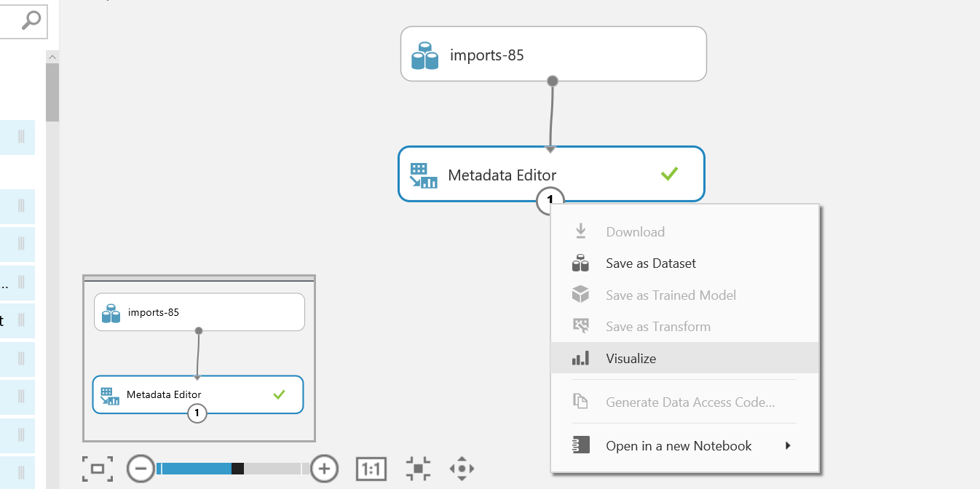Click the imports-85 dataset icon
The width and height of the screenshot is (980, 489).
point(424,55)
